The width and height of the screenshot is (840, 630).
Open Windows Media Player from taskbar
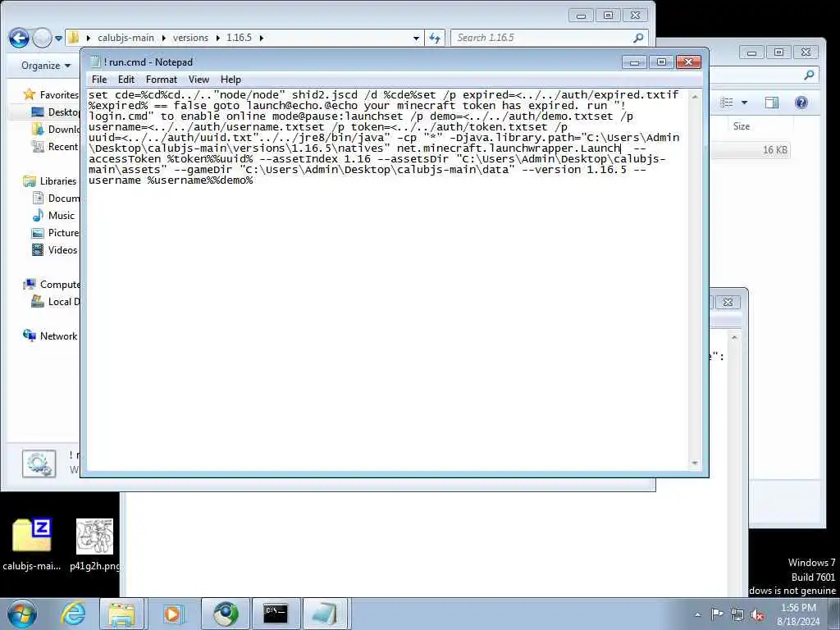point(172,614)
